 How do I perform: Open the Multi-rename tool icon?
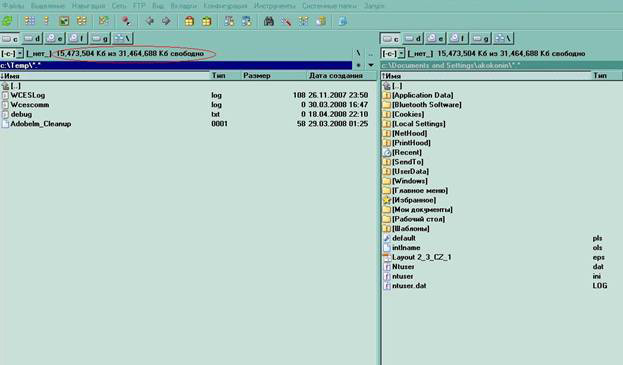click(x=286, y=21)
